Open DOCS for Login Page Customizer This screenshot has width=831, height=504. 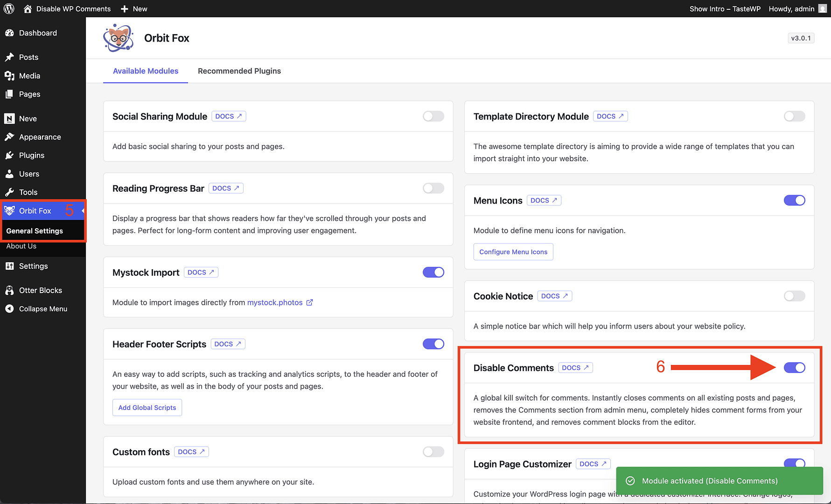593,464
